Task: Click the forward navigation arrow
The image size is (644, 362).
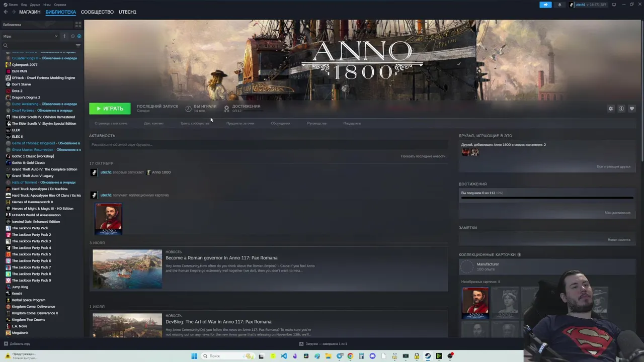Action: coord(13,12)
